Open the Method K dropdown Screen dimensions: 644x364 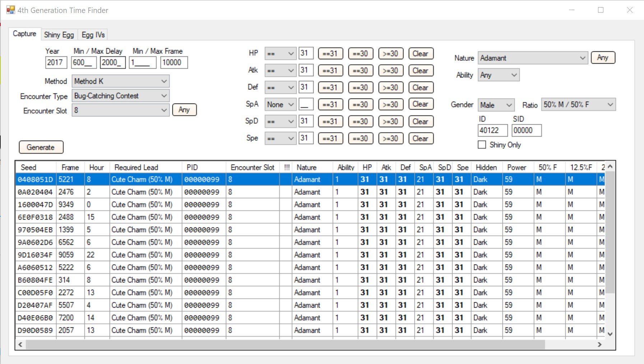tap(120, 81)
